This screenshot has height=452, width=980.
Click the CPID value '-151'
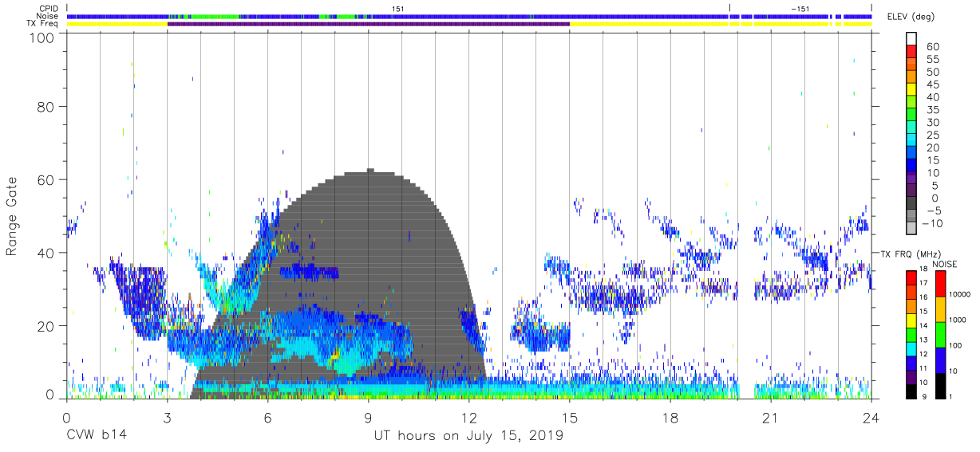(x=800, y=8)
